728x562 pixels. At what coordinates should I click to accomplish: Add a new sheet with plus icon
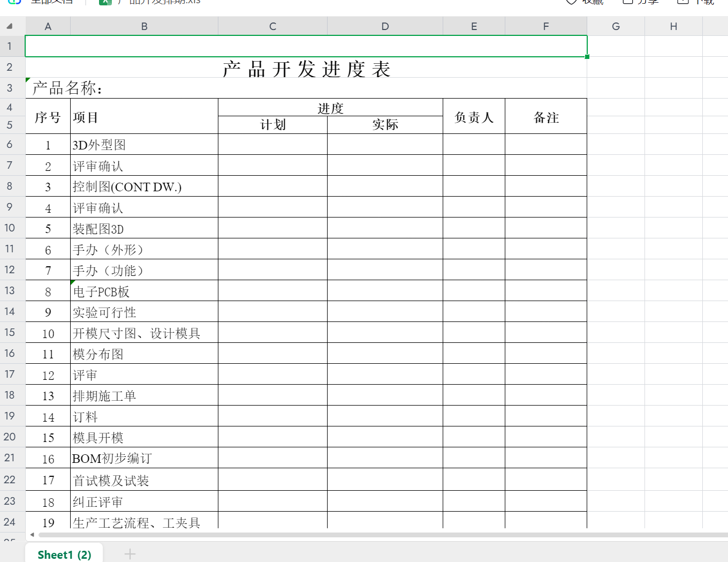point(130,554)
